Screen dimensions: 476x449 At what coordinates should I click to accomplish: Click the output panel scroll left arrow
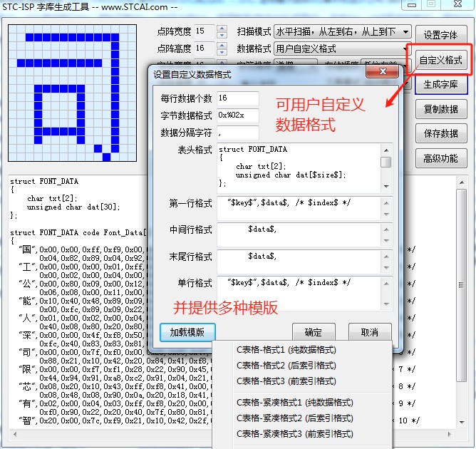(14, 434)
